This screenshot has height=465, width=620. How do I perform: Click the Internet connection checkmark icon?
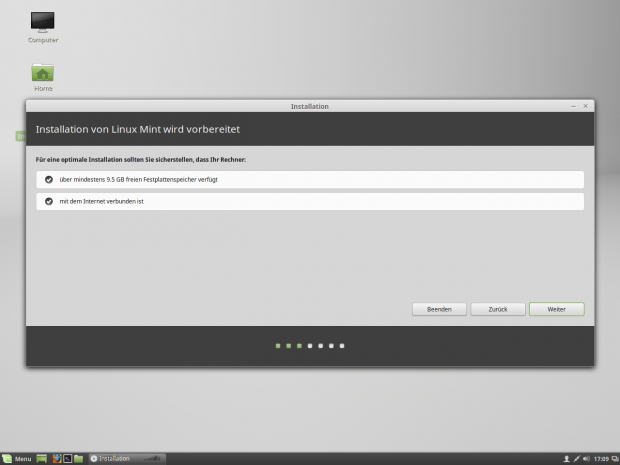point(49,201)
